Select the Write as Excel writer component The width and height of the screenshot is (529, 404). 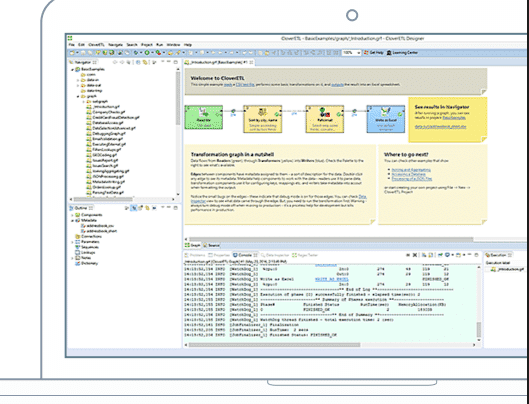(x=386, y=119)
